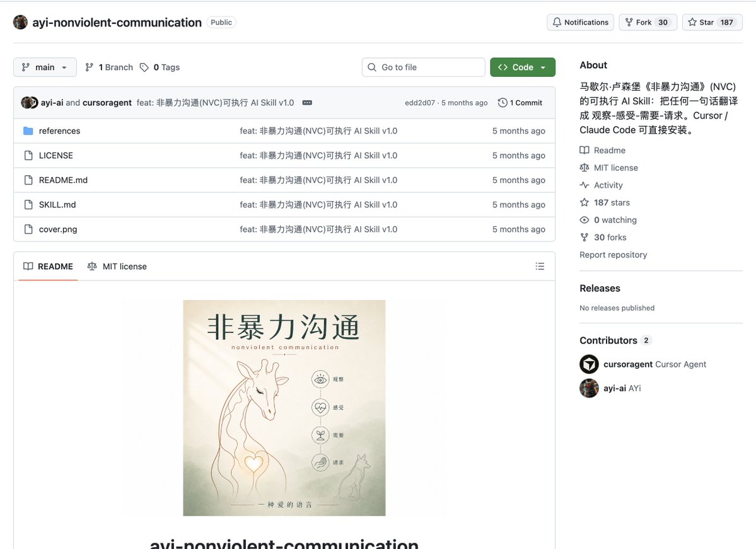Open the main branch dropdown
This screenshot has width=756, height=549.
tap(45, 67)
